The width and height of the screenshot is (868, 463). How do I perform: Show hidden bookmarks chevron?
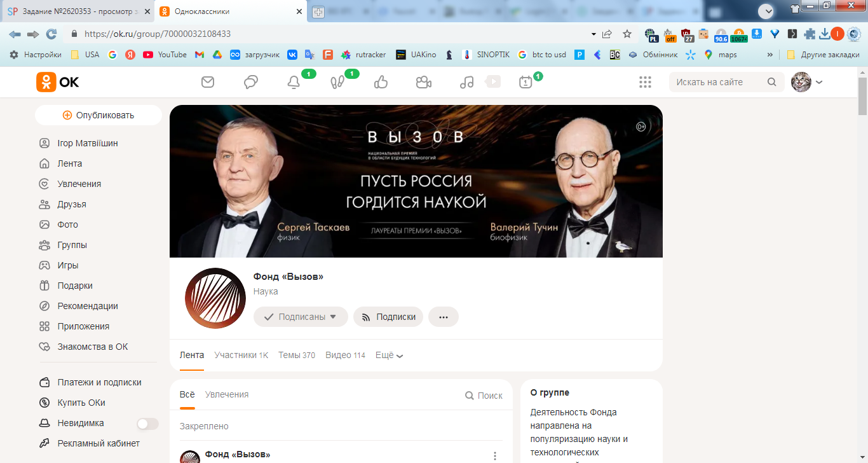pos(770,55)
